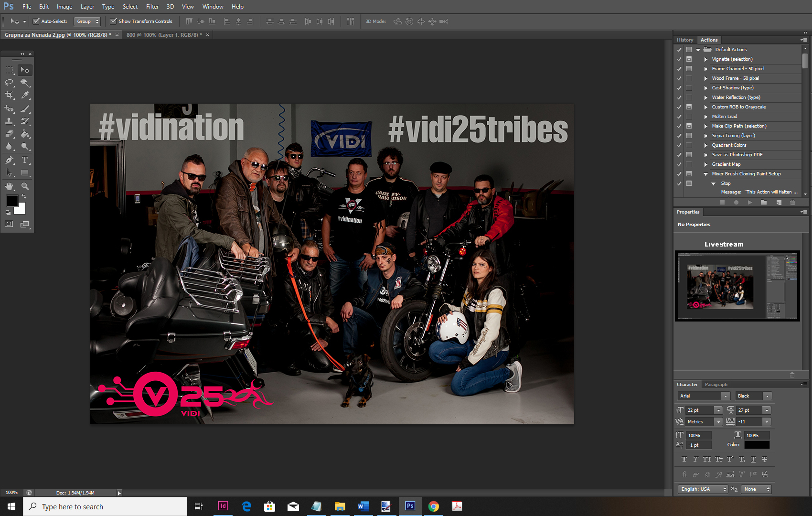Screen dimensions: 812x516
Task: Select the Move tool in toolbox
Action: tap(25, 70)
